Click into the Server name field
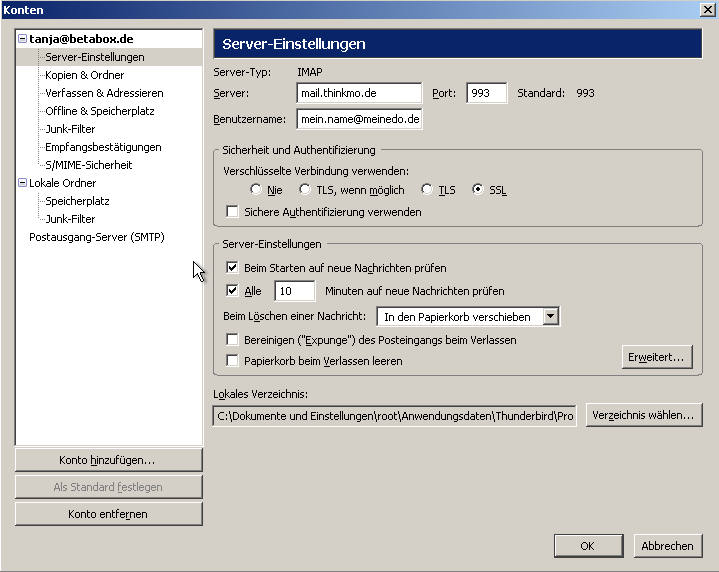 point(359,93)
